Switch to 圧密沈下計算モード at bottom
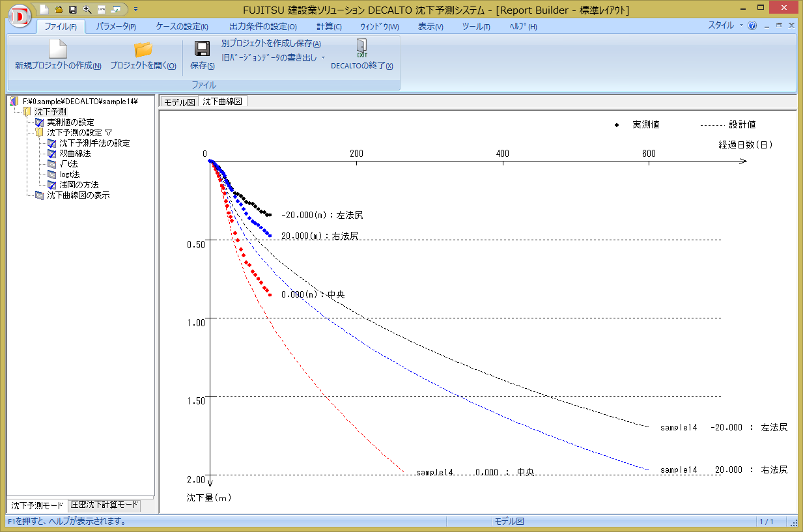Screen dimensions: 803x532 [x=104, y=505]
